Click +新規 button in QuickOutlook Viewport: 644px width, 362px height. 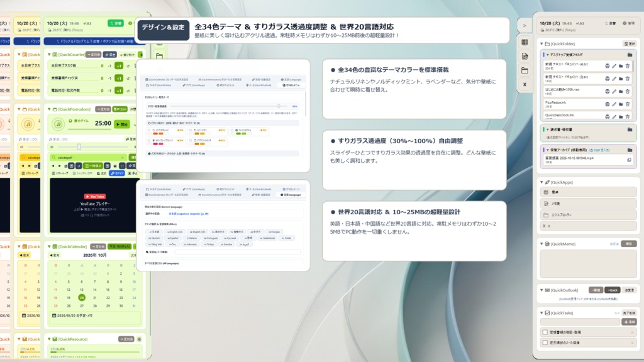596,290
